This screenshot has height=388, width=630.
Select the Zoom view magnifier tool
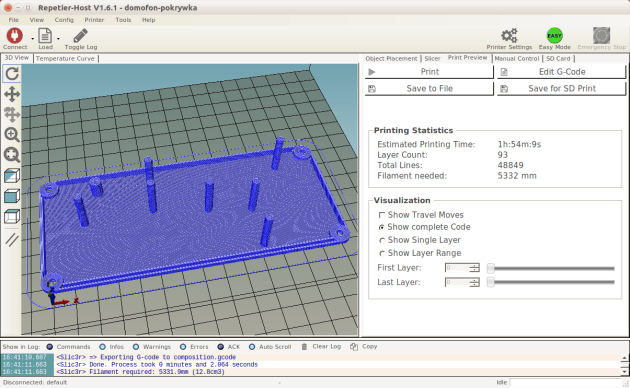click(x=12, y=135)
